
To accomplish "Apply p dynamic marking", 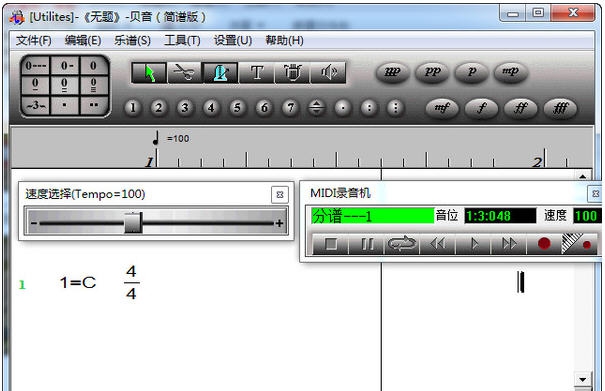I will pyautogui.click(x=471, y=72).
